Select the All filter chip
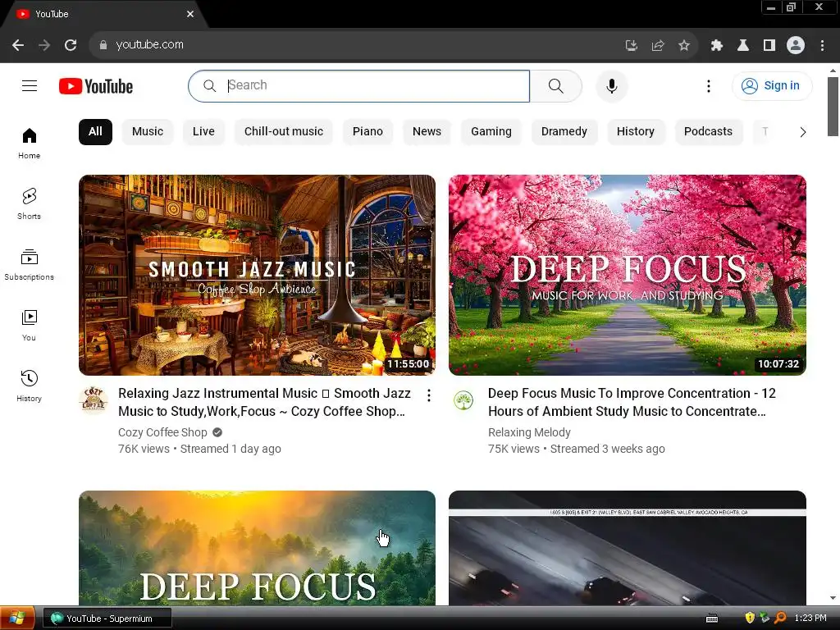 [95, 132]
